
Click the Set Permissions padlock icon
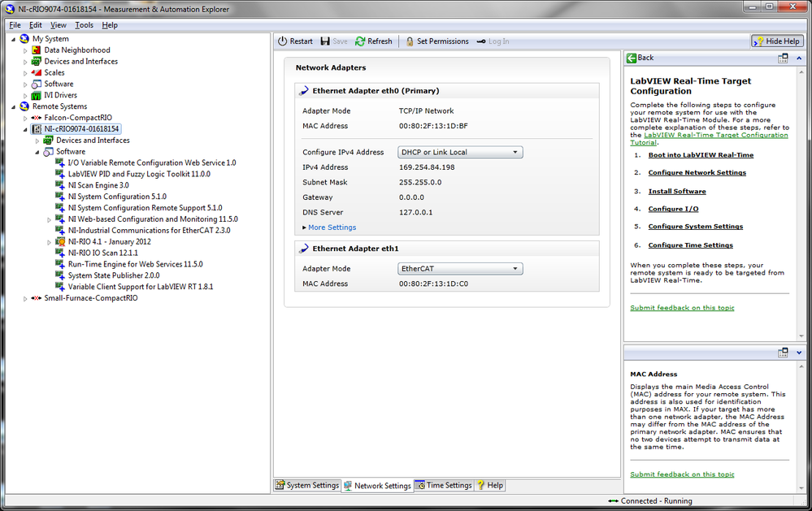[x=410, y=41]
